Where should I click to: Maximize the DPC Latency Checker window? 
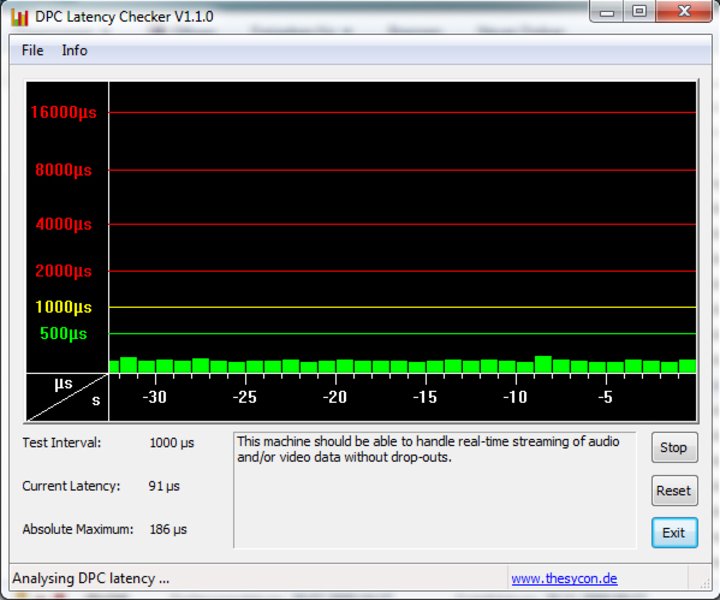tap(639, 11)
